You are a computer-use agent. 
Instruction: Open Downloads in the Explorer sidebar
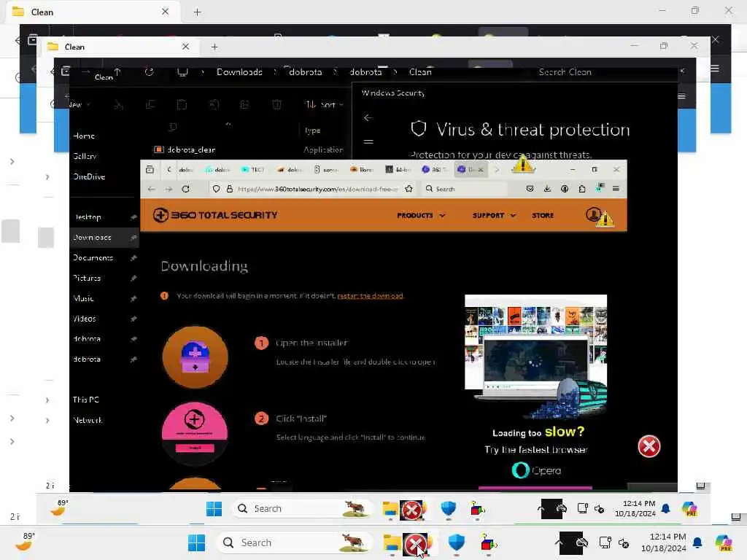104,237
